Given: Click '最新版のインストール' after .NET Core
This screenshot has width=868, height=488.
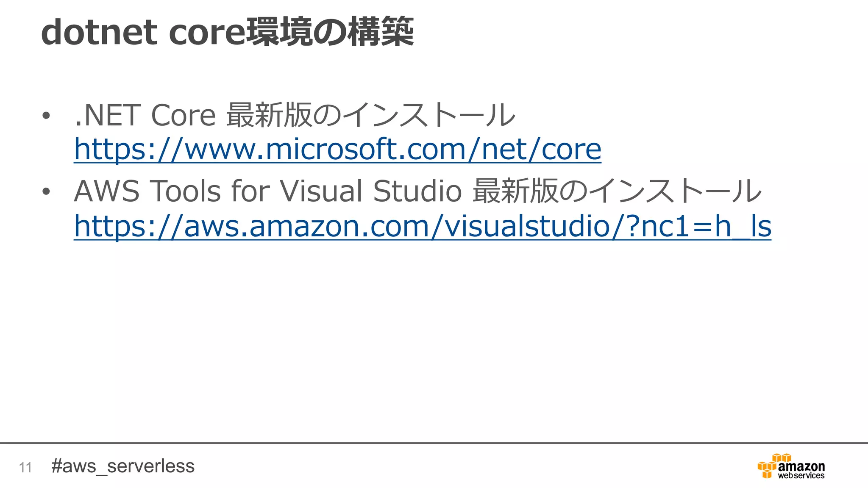Looking at the screenshot, I should tap(371, 115).
